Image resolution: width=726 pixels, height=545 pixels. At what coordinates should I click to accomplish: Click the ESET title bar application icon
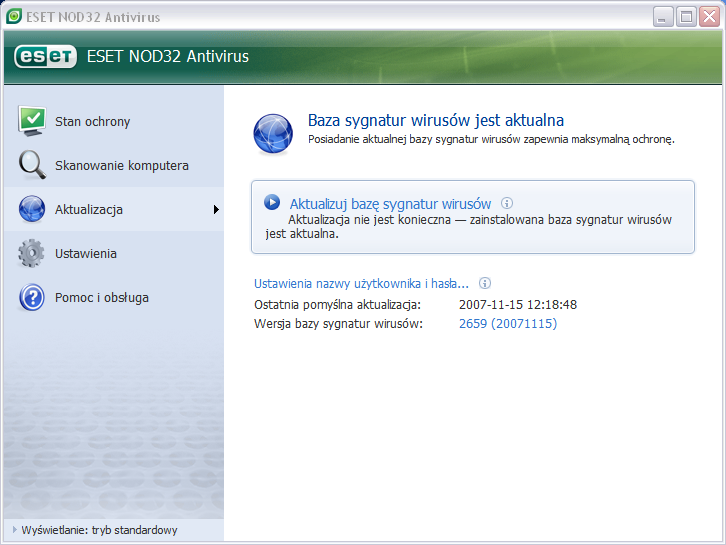[x=14, y=17]
